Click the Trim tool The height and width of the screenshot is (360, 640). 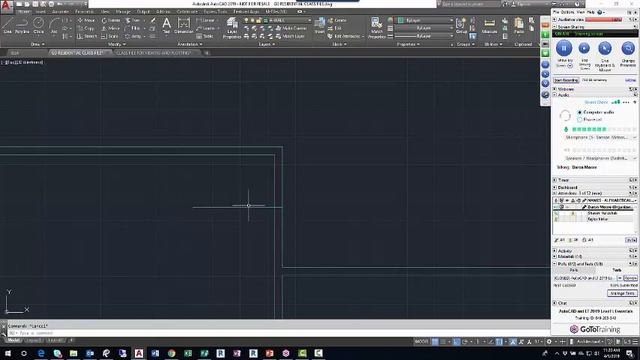133,20
